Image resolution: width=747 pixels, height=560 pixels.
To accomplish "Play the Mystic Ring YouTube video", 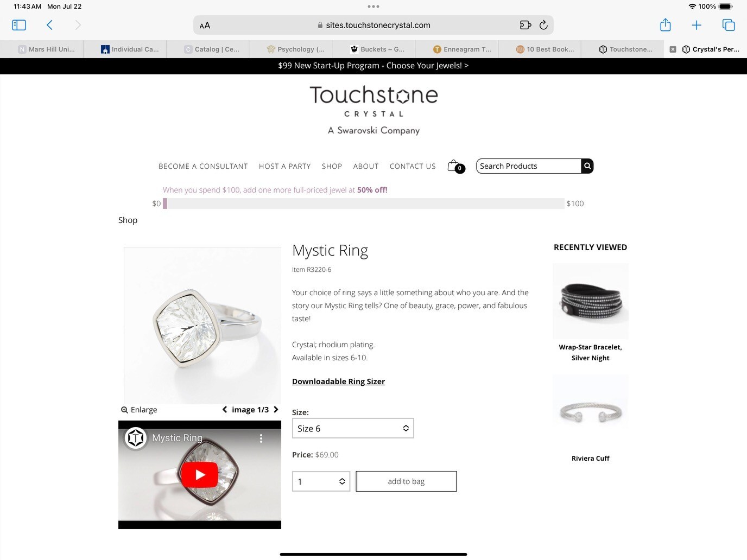I will [199, 474].
